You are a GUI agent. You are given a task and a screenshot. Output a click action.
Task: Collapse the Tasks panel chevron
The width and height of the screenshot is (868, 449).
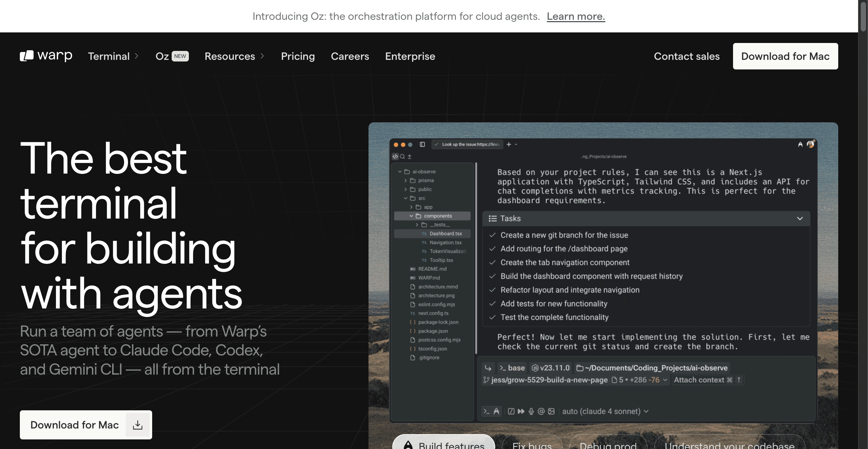click(x=800, y=219)
